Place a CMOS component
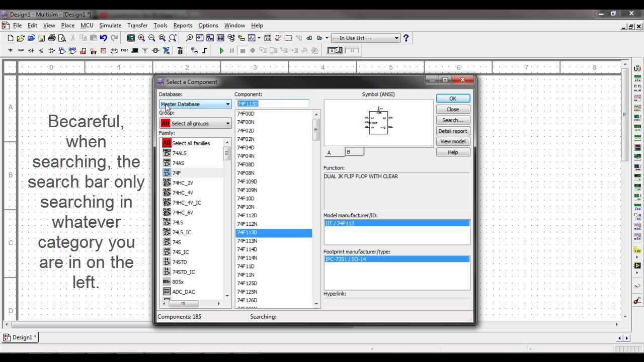The width and height of the screenshot is (644, 362). (72, 51)
